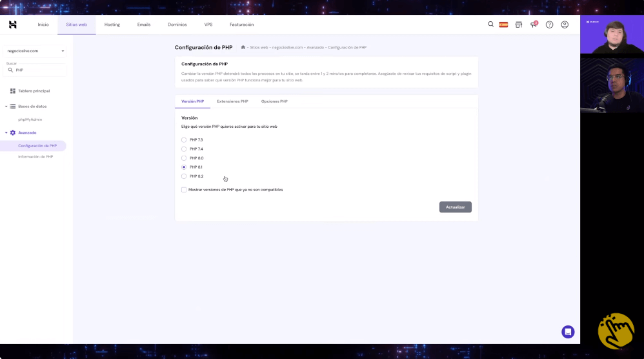Click the Avanzado gear icon

pyautogui.click(x=13, y=132)
